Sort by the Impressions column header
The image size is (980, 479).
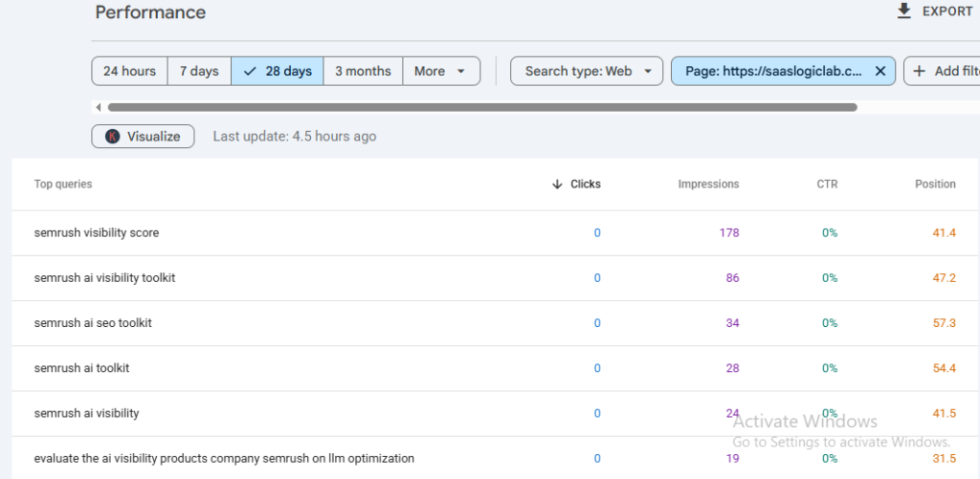click(x=708, y=185)
